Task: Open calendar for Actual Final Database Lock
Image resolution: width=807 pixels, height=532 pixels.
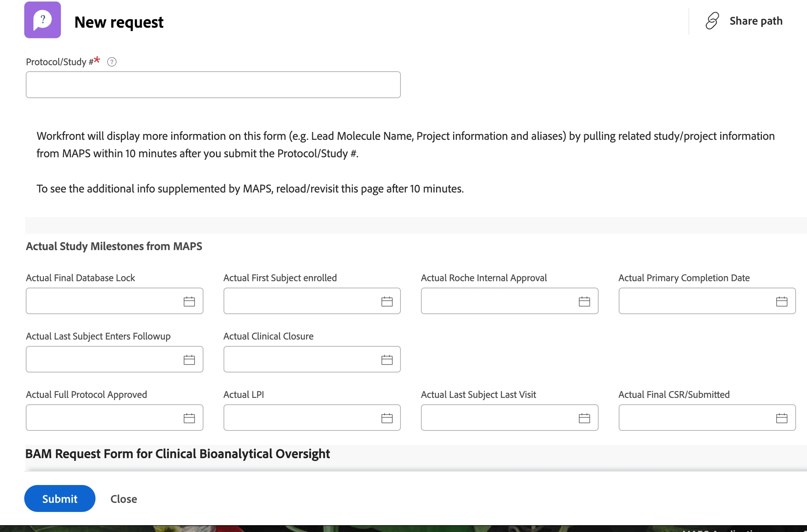Action: click(x=189, y=301)
